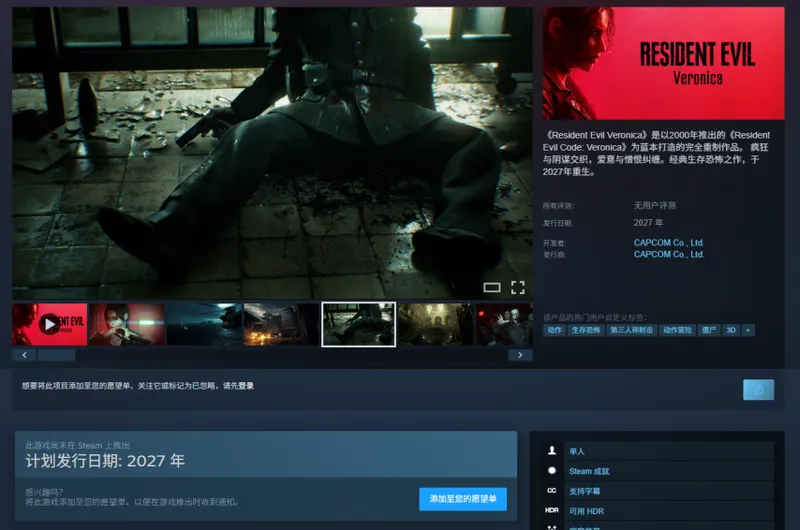
Task: Open the CAPCOM Co., Ltd. publisher link
Action: (x=669, y=254)
